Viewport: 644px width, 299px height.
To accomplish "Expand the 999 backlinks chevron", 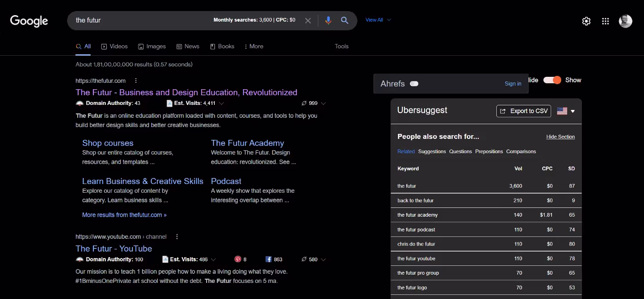I will 323,103.
